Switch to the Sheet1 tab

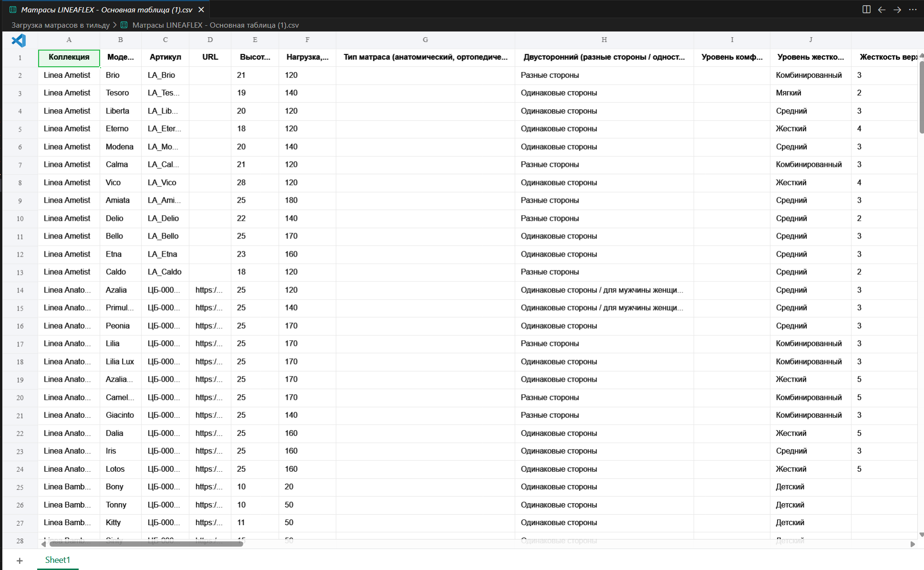coord(57,559)
